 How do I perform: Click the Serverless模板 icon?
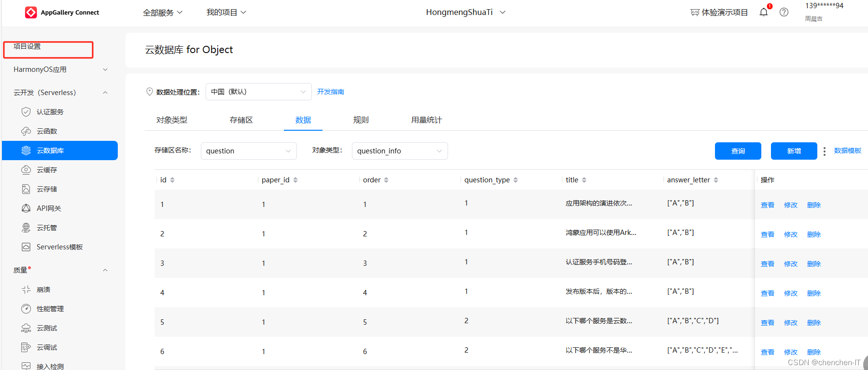click(x=26, y=247)
